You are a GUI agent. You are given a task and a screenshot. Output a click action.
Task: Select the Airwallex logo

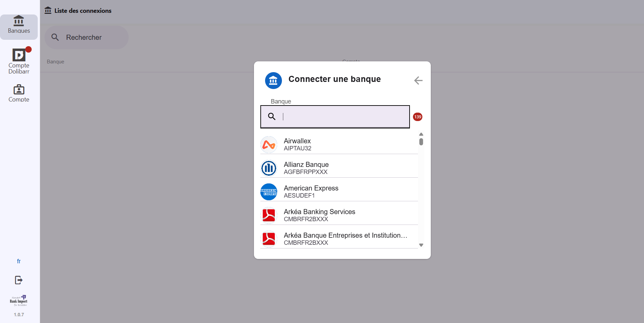269,144
